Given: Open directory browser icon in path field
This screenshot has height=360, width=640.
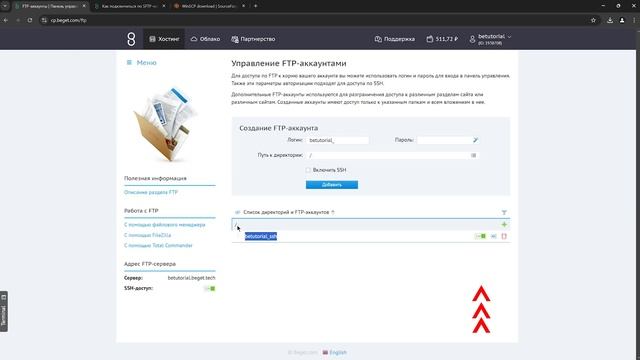Looking at the screenshot, I should pos(473,156).
